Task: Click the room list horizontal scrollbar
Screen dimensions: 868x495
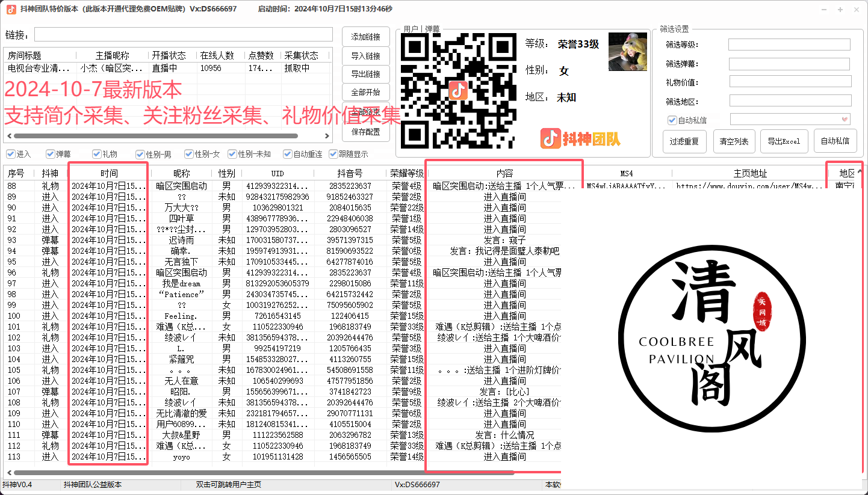Action: [155, 136]
